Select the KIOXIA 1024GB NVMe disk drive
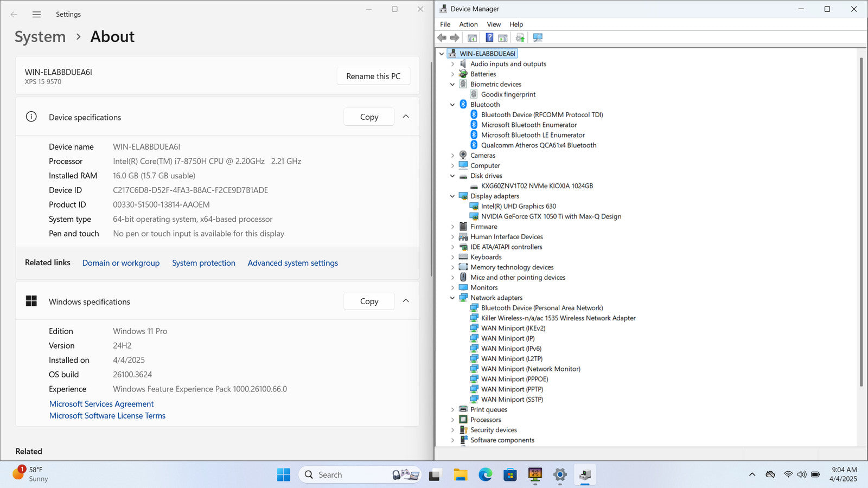 [x=537, y=186]
